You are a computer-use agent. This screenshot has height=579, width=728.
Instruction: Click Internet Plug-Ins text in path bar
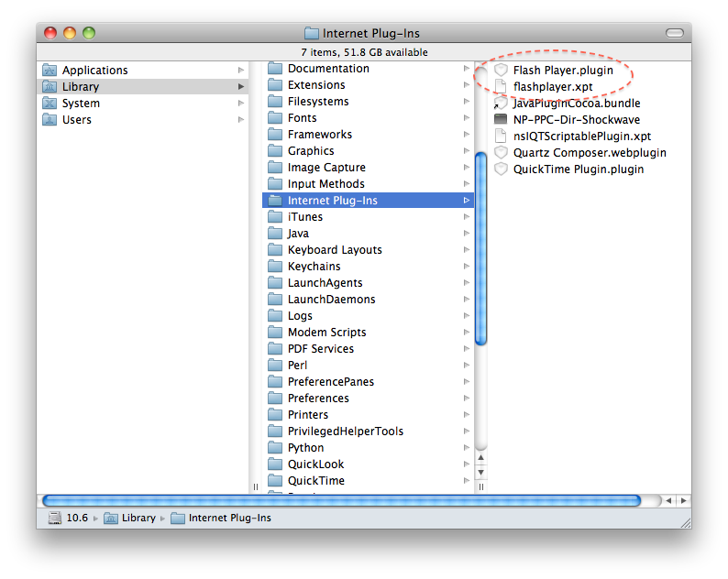tap(230, 518)
